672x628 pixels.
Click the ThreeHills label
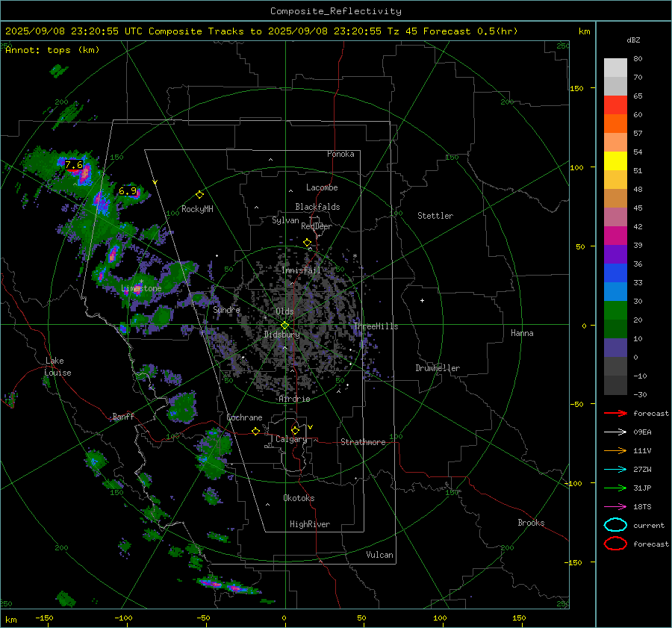pyautogui.click(x=376, y=326)
